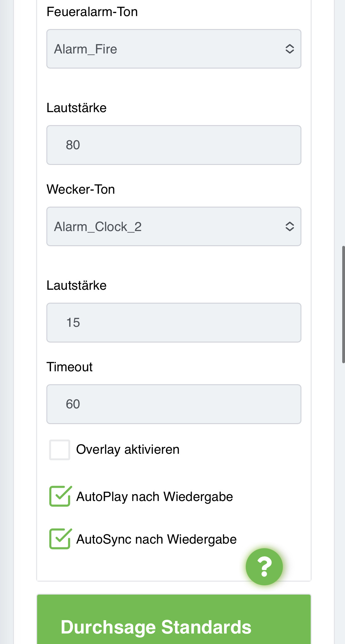The width and height of the screenshot is (345, 644).
Task: Click the up-down arrows on the Alarm_Fire selector
Action: pyautogui.click(x=289, y=49)
